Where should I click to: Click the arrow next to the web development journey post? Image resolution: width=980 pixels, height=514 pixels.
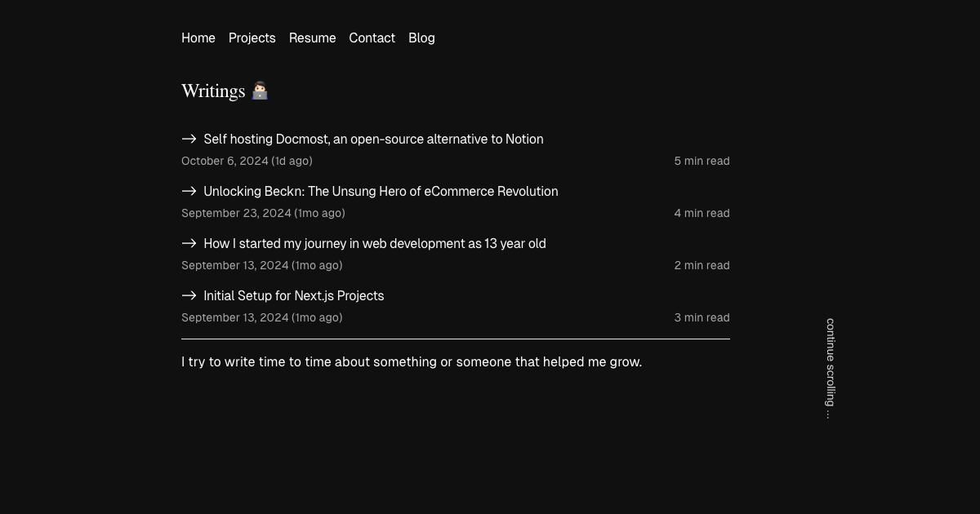189,243
